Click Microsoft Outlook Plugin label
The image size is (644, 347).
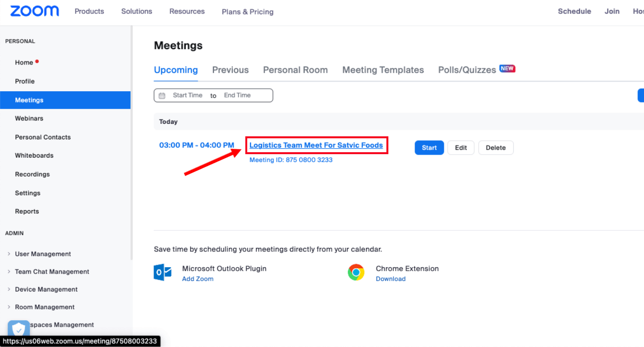pyautogui.click(x=224, y=269)
